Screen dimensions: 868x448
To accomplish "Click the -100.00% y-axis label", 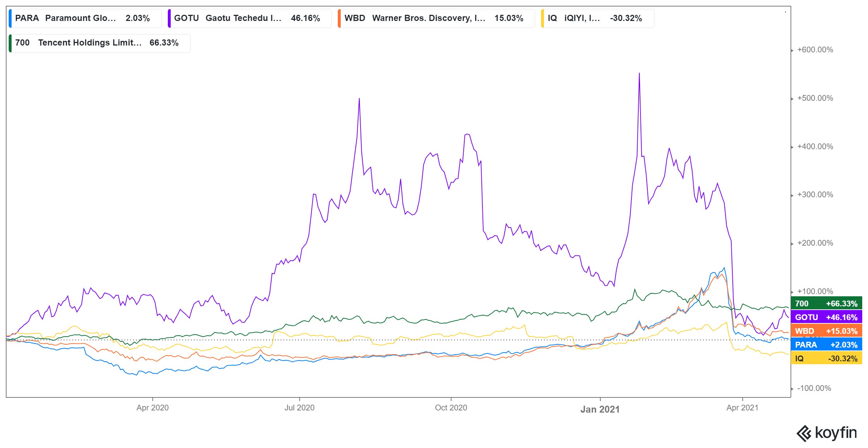I will point(814,388).
